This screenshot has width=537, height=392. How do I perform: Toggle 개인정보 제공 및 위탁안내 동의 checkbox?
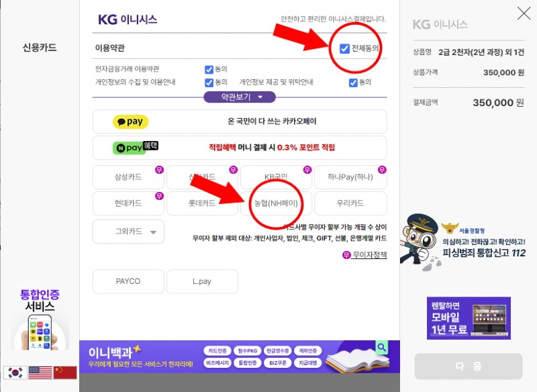(x=353, y=83)
